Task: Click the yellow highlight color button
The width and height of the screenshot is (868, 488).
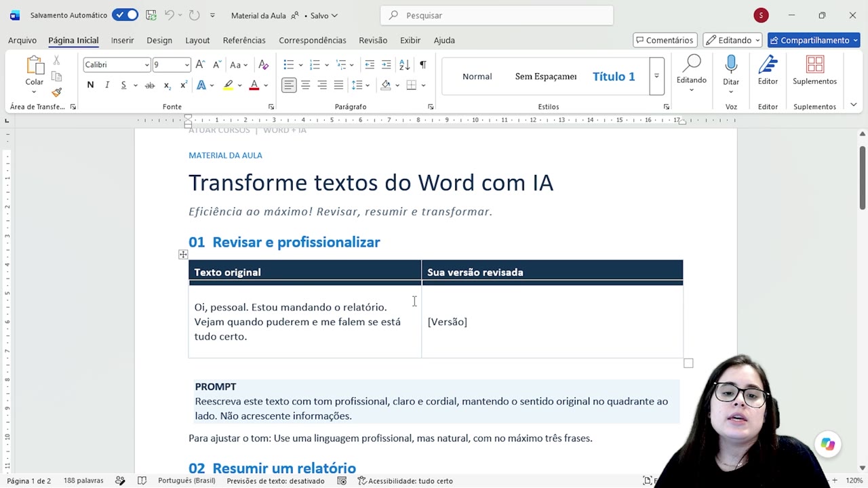Action: pos(229,85)
